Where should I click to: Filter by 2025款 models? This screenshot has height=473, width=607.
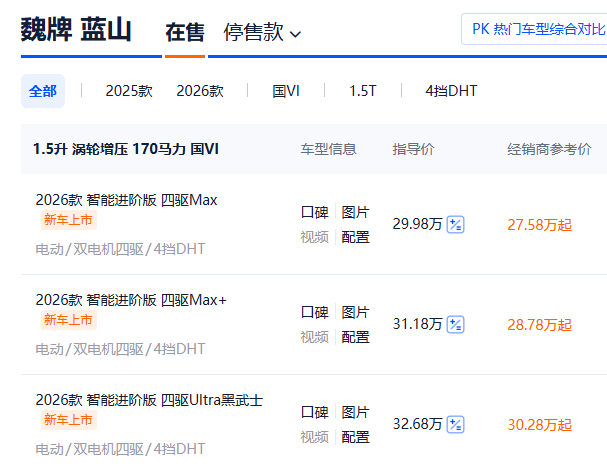(x=129, y=91)
